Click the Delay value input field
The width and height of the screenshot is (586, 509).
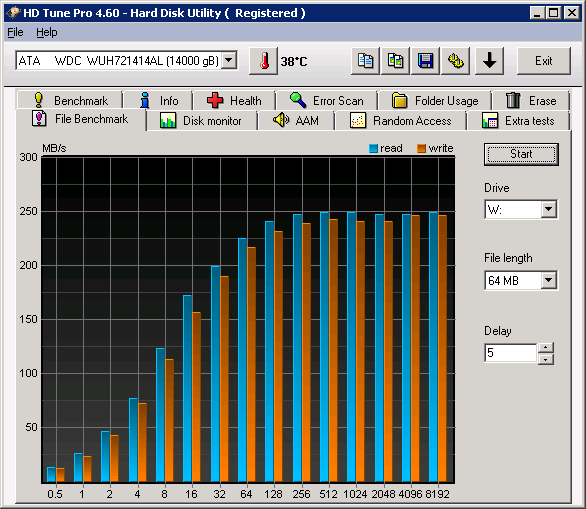click(x=511, y=353)
